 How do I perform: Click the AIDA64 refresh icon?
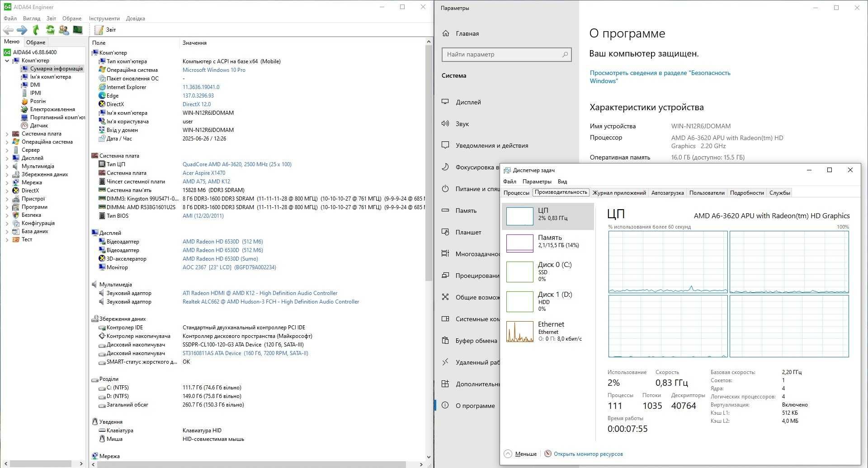(50, 30)
